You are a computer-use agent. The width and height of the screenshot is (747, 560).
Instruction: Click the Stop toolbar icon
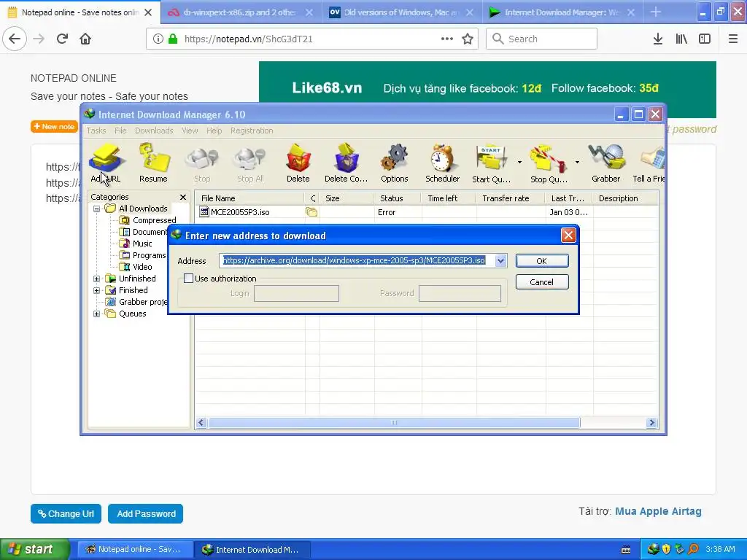202,163
